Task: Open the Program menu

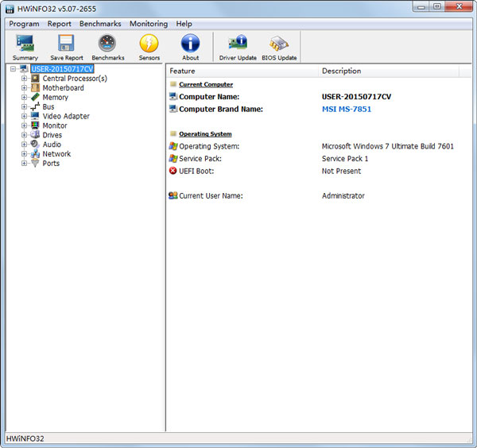Action: (x=24, y=24)
